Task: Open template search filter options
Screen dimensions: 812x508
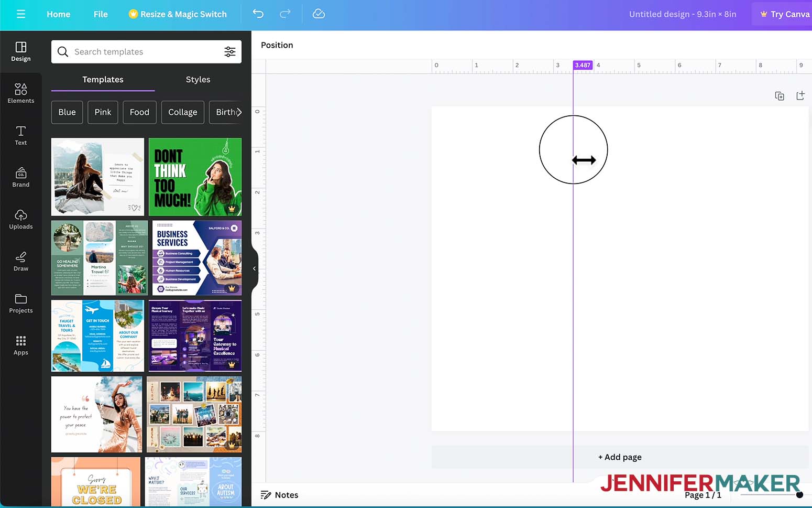Action: [x=230, y=51]
